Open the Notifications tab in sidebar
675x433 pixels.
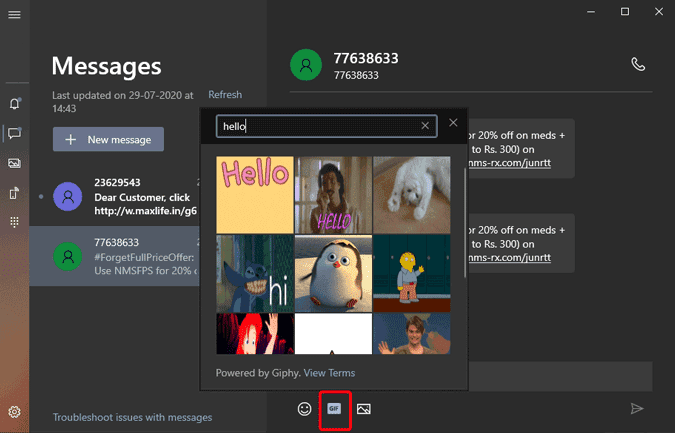[14, 103]
